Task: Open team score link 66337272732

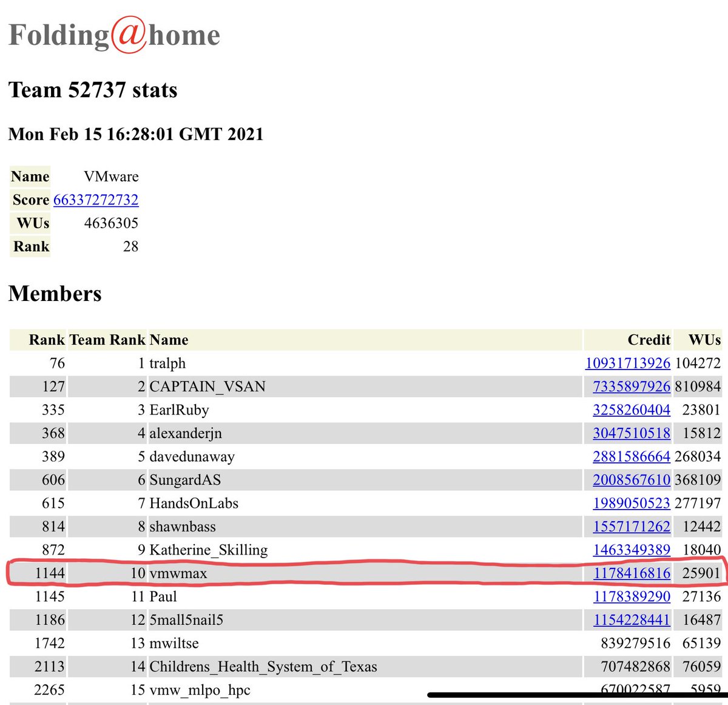Action: 96,200
